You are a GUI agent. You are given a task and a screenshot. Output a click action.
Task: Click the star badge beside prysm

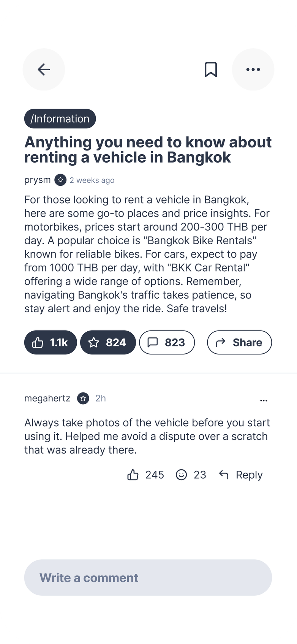tap(60, 180)
